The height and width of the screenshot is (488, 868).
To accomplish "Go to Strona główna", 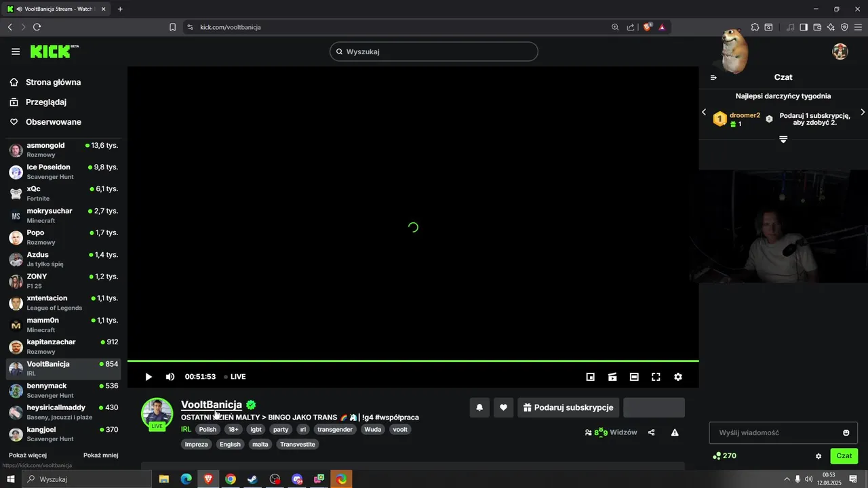I will pos(45,82).
